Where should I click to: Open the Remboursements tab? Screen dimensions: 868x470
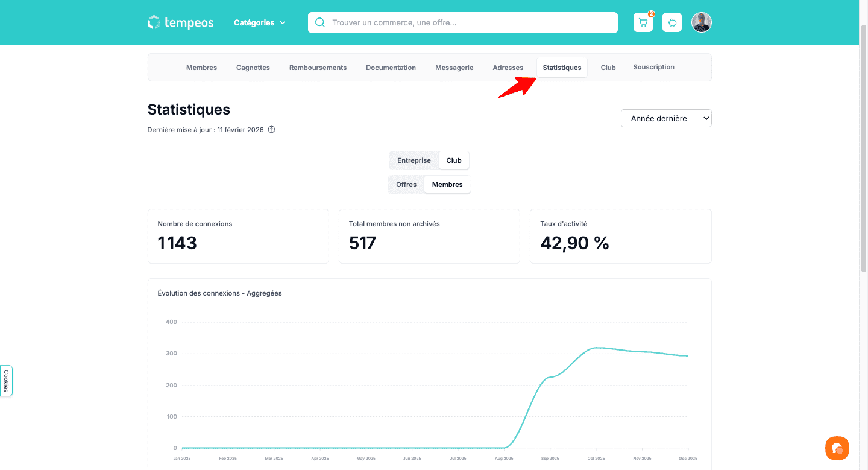318,68
